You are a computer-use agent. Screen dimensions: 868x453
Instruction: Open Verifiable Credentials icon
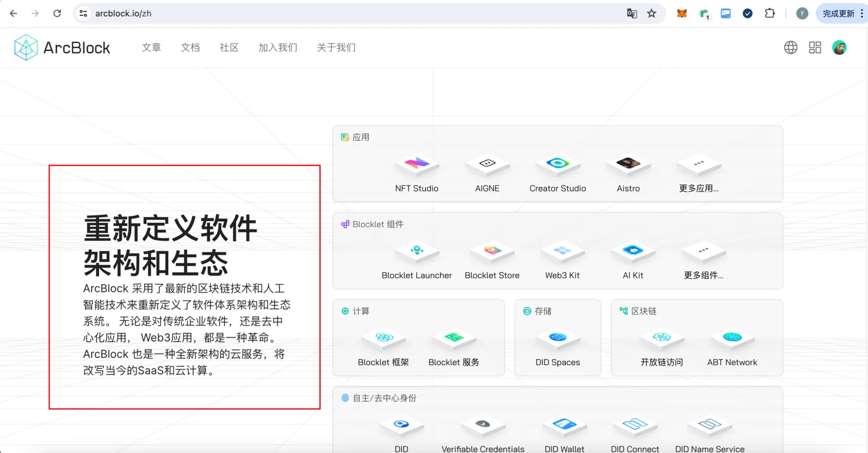pyautogui.click(x=483, y=425)
